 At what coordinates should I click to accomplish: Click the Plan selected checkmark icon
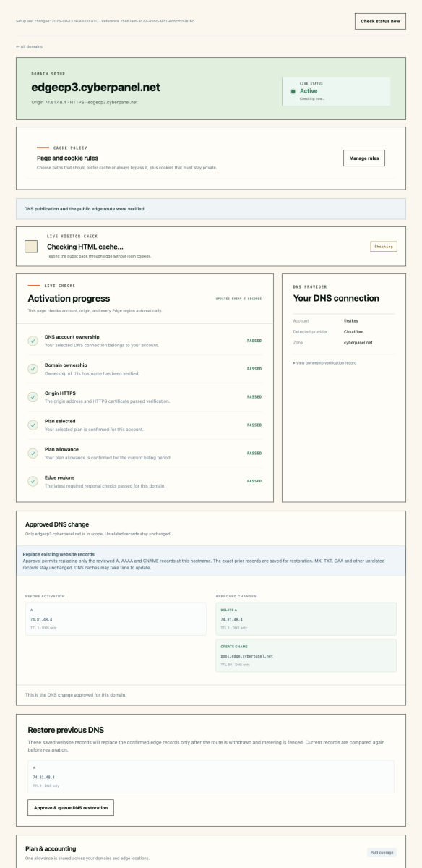[x=33, y=425]
